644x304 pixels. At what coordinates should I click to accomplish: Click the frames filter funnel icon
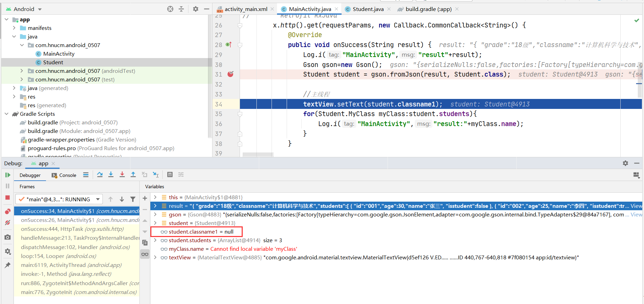[133, 199]
